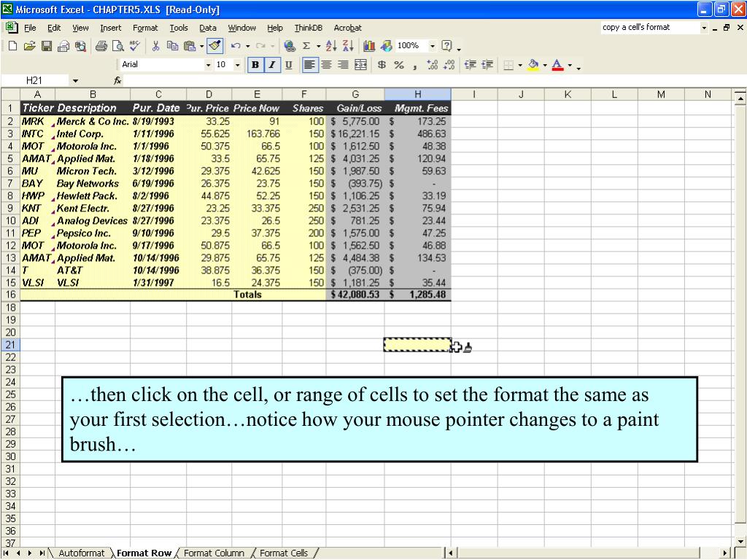747x560 pixels.
Task: Toggle Merge and Center
Action: (360, 65)
